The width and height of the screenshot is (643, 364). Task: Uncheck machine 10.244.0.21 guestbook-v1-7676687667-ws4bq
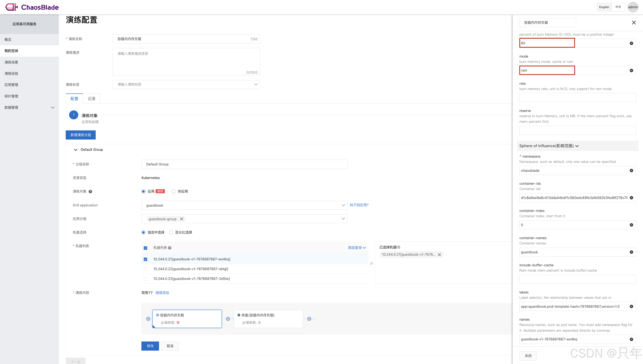click(x=145, y=259)
